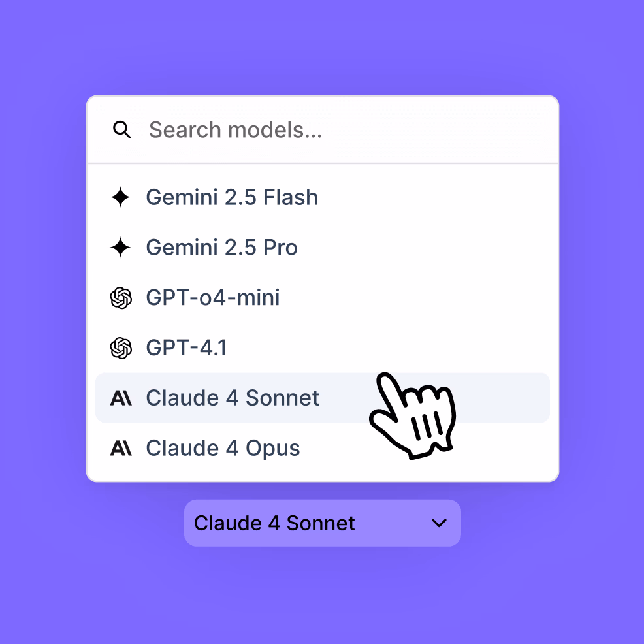Select Gemini 2.5 Flash from the list
Image resolution: width=644 pixels, height=644 pixels.
[232, 197]
